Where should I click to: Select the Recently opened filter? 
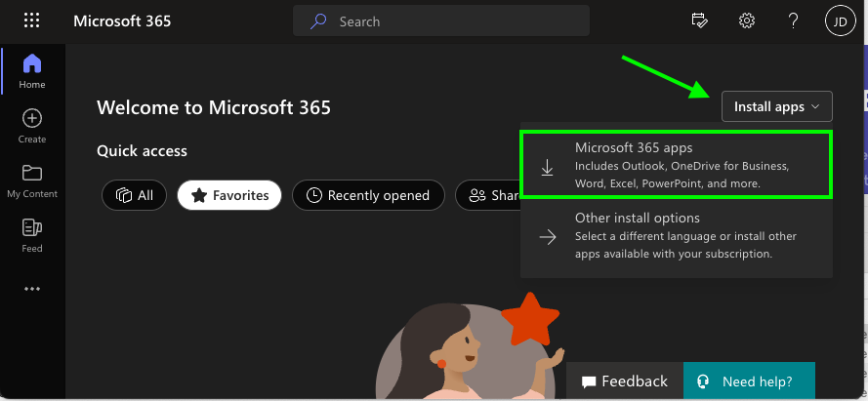coord(368,195)
